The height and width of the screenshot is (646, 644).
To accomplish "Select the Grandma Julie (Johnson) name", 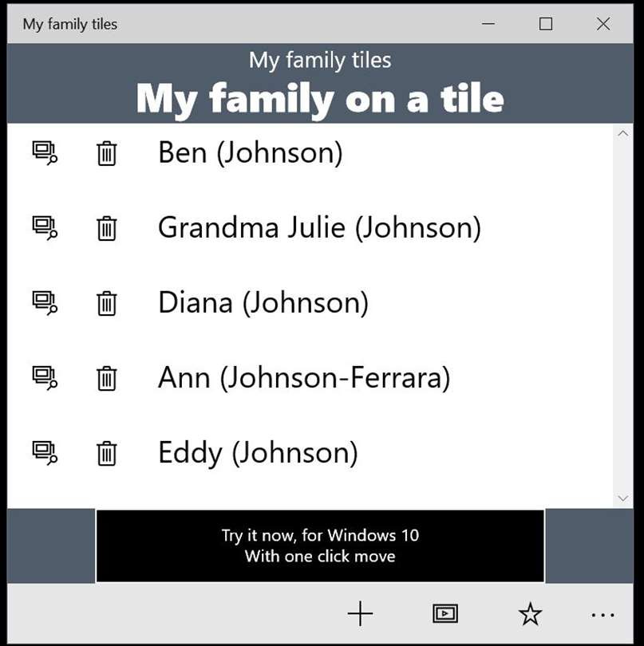I will pos(319,228).
